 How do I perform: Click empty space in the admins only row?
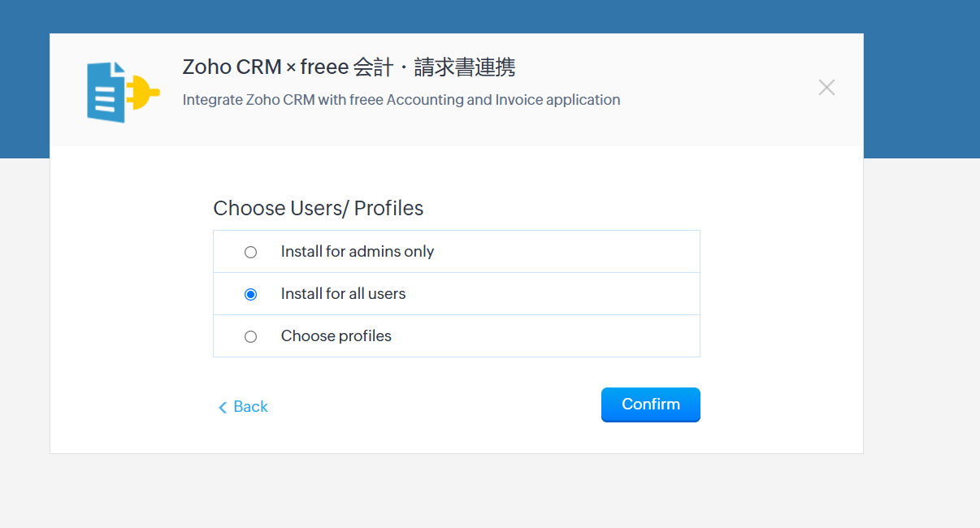pos(569,252)
